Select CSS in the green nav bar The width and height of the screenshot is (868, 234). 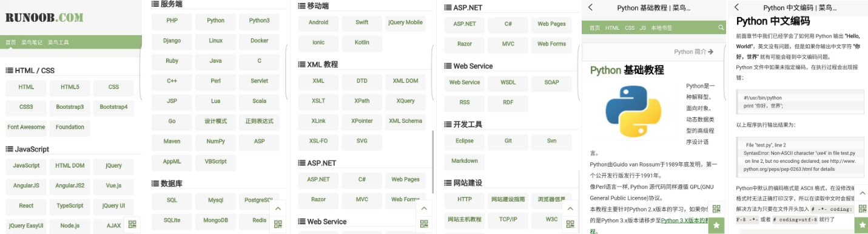630,28
